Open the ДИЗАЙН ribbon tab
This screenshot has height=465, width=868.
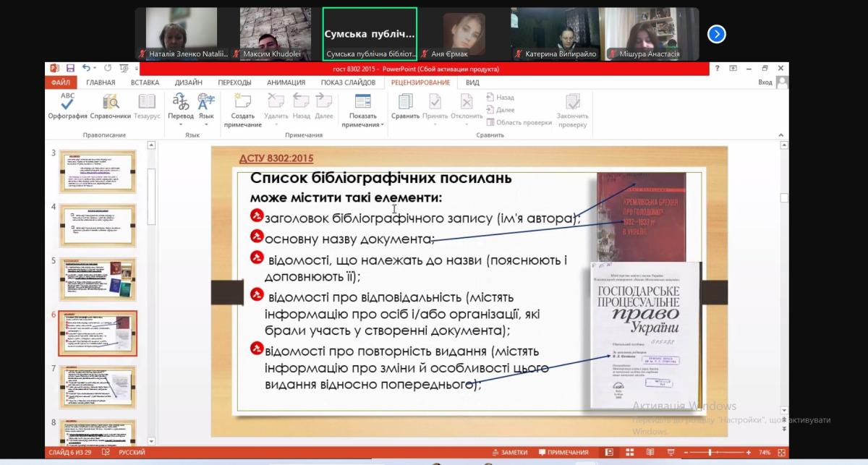click(x=188, y=82)
